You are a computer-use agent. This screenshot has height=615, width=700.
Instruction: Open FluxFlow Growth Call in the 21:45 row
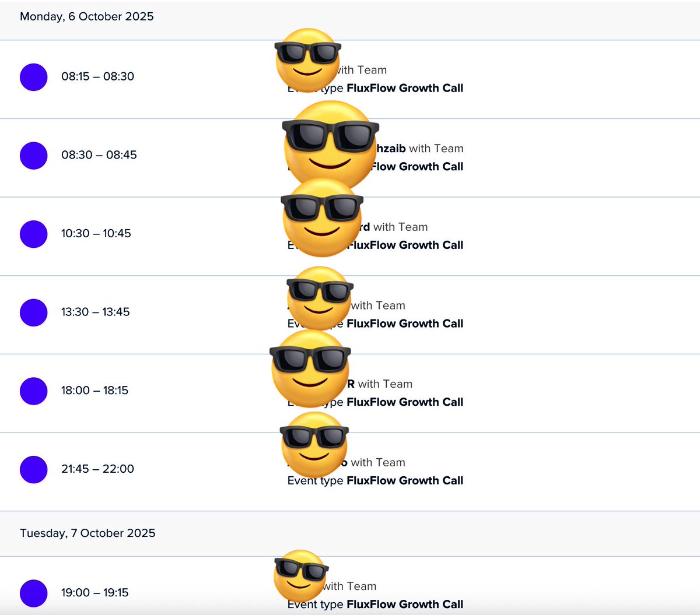[x=405, y=480]
